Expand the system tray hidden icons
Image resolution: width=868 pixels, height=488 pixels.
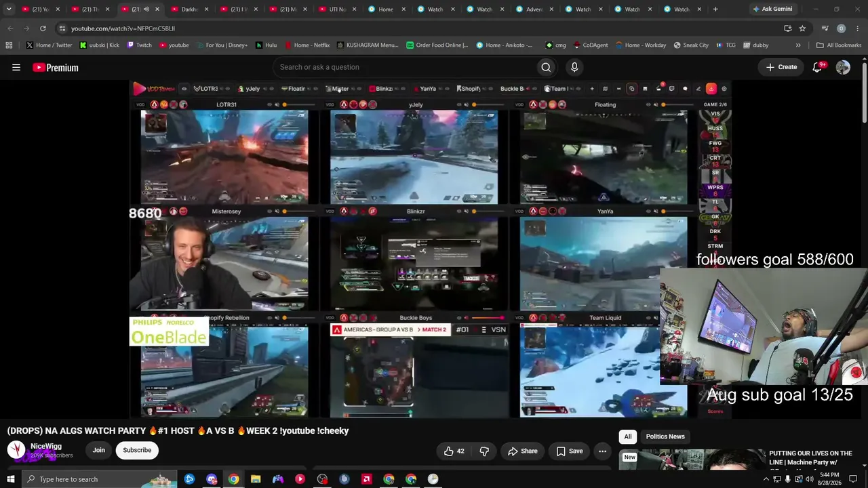point(766,479)
